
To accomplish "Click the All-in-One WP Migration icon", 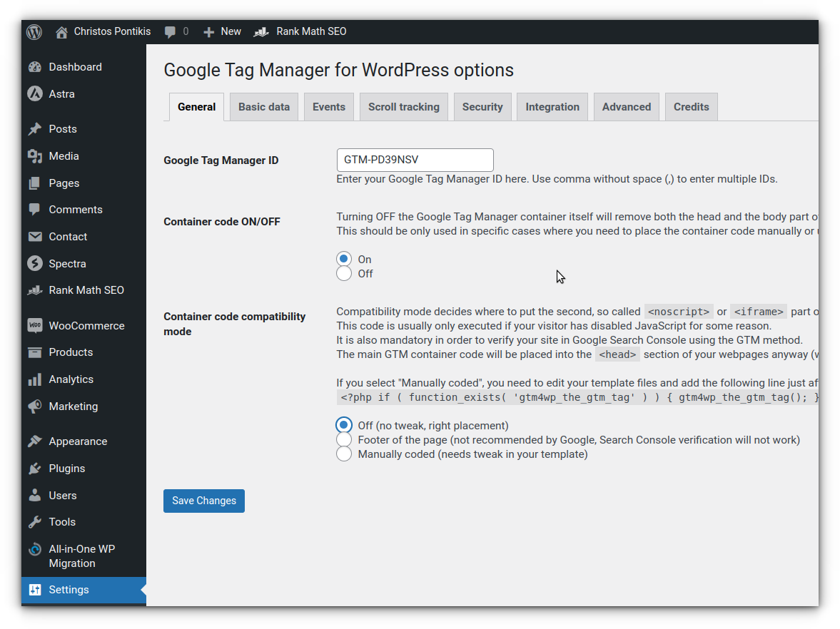I will click(35, 549).
